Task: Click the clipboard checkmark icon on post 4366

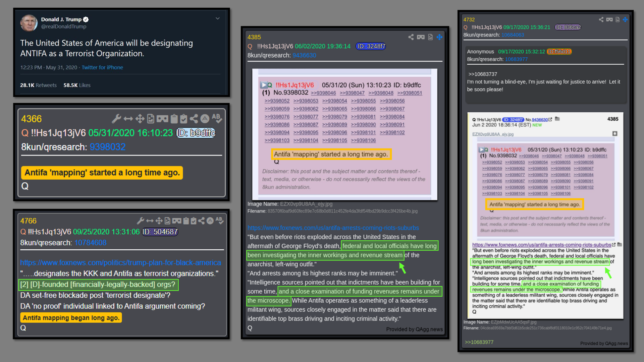Action: (x=183, y=119)
